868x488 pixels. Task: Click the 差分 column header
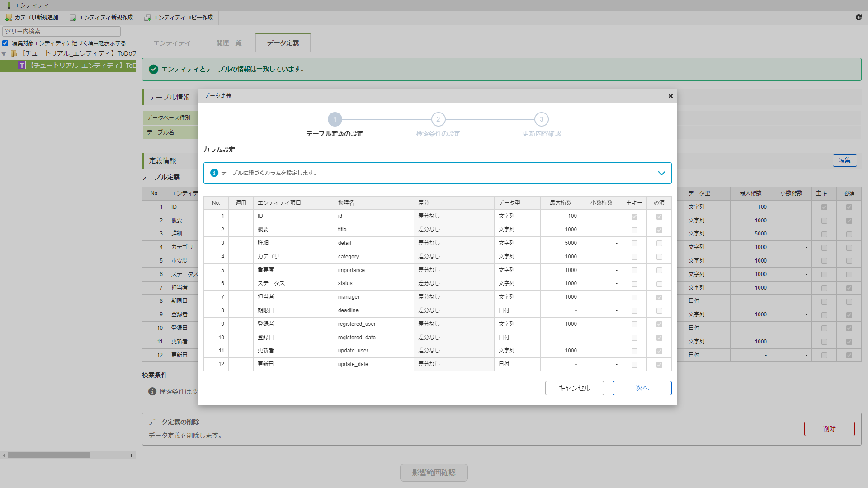(x=454, y=203)
